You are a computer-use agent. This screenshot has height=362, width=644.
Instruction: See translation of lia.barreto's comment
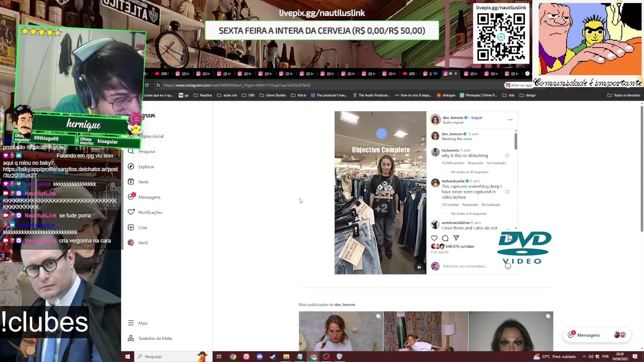tap(496, 163)
